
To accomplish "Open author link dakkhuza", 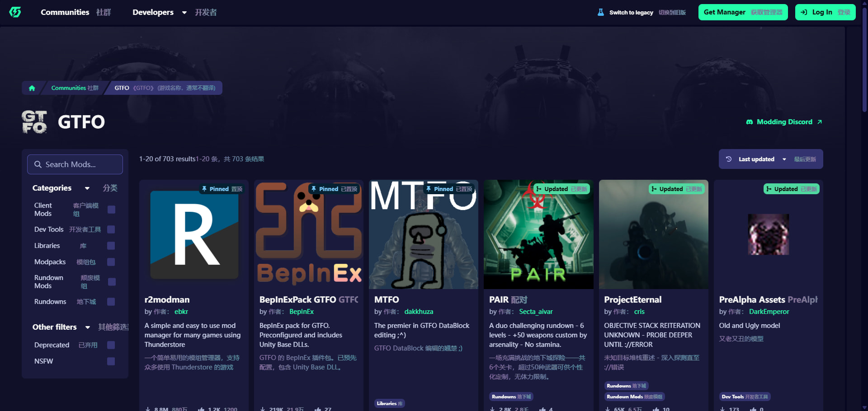I will pos(419,312).
